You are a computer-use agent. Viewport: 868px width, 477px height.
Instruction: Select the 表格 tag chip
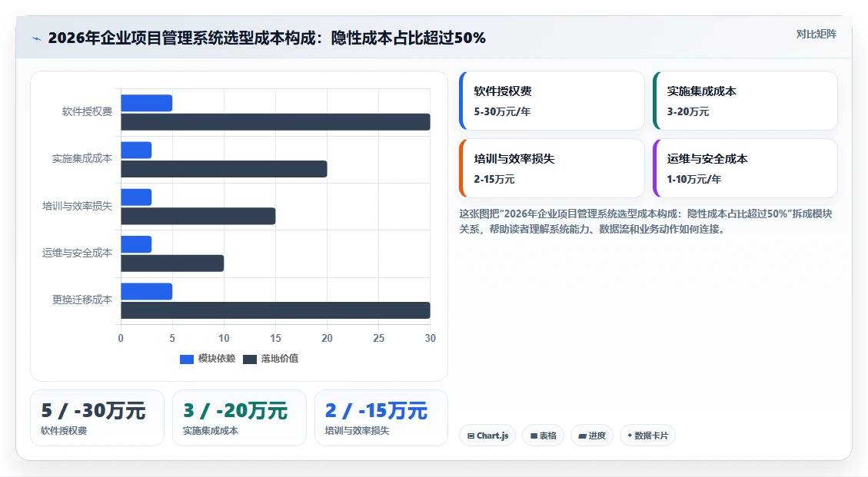(x=543, y=436)
